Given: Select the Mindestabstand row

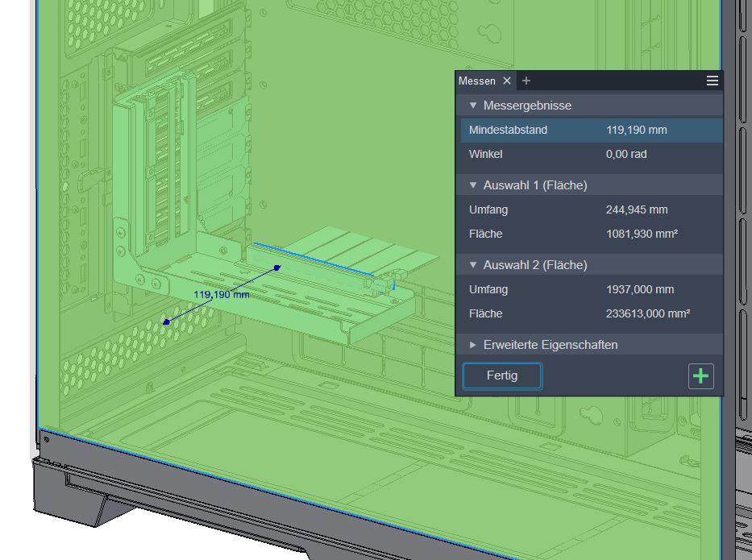Looking at the screenshot, I should point(592,130).
